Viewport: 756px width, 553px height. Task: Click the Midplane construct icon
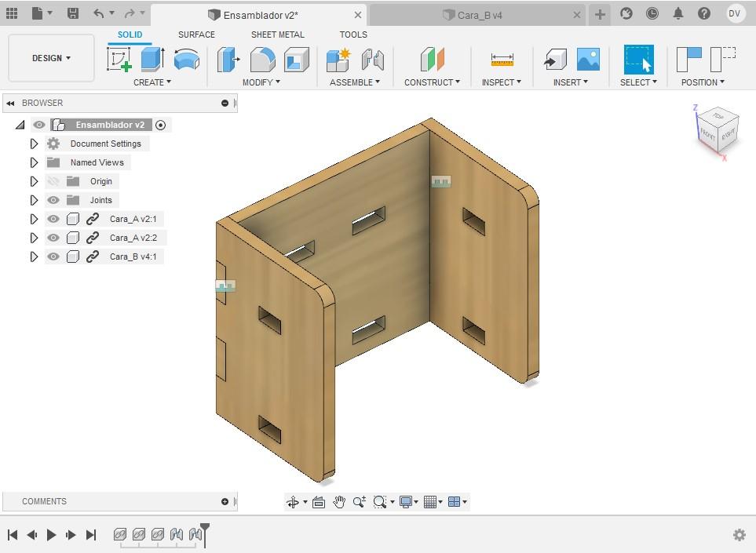click(x=432, y=60)
